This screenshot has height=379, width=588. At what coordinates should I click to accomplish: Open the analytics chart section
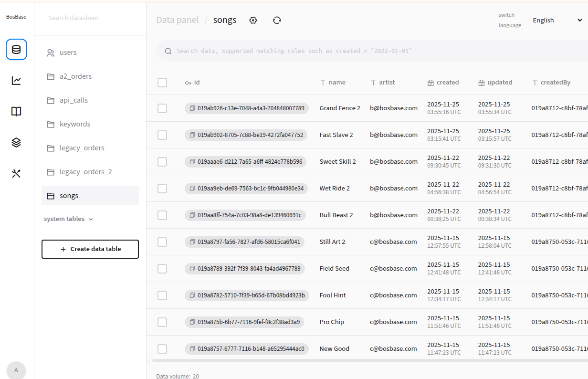[x=16, y=81]
